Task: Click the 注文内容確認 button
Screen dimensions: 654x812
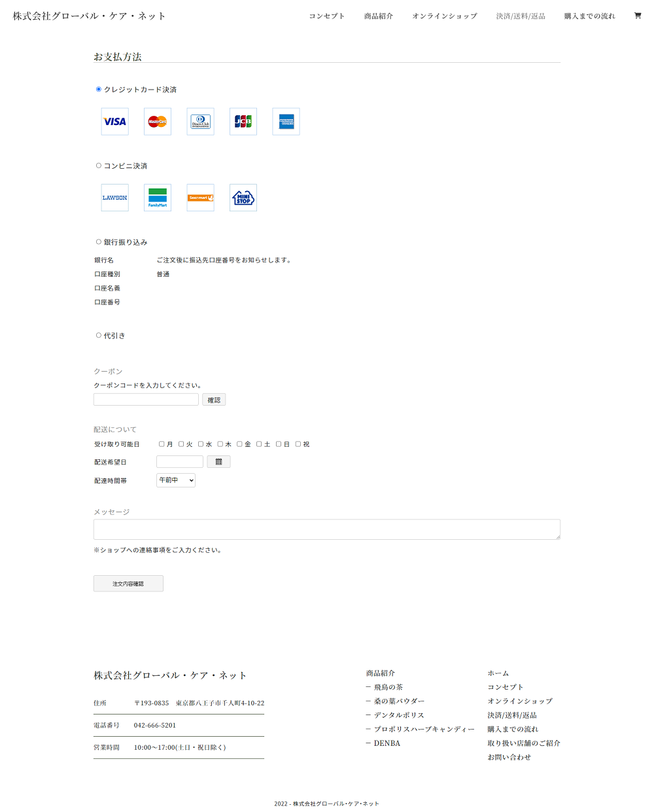Action: (x=128, y=584)
